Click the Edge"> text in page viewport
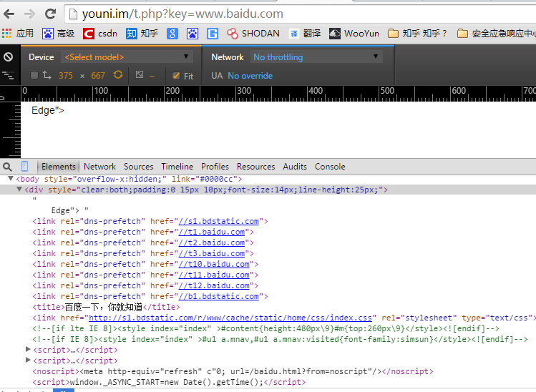 coord(47,111)
